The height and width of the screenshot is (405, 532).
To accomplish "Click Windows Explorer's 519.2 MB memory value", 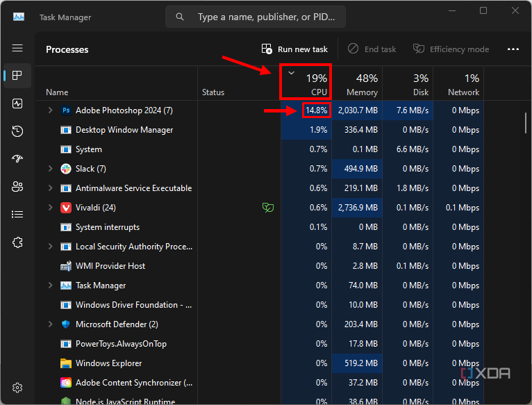I will (361, 363).
